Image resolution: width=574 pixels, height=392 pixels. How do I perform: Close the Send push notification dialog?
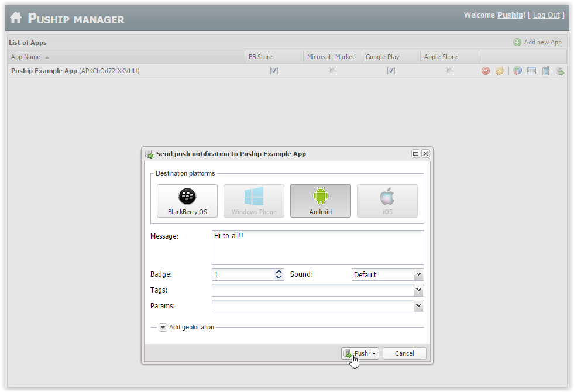(425, 154)
